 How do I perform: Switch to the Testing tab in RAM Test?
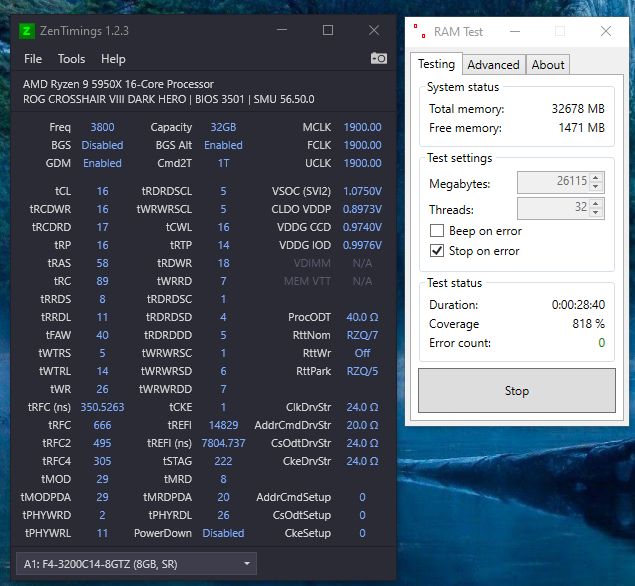click(437, 64)
